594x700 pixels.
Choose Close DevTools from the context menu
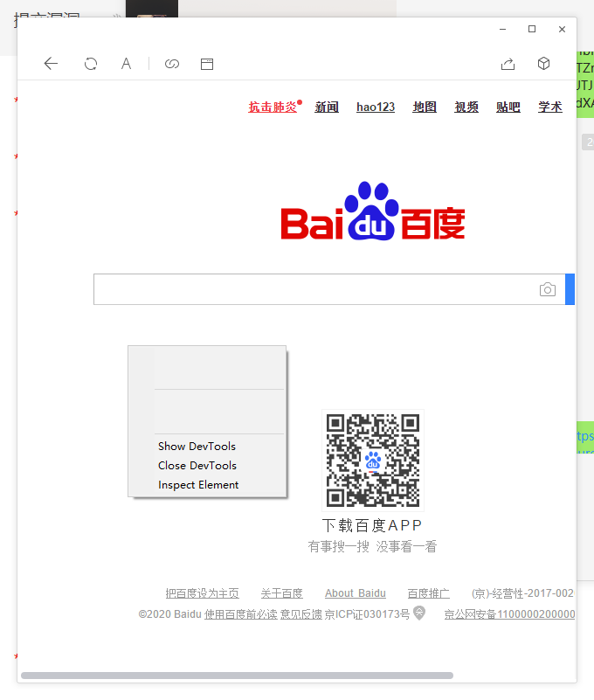[197, 465]
